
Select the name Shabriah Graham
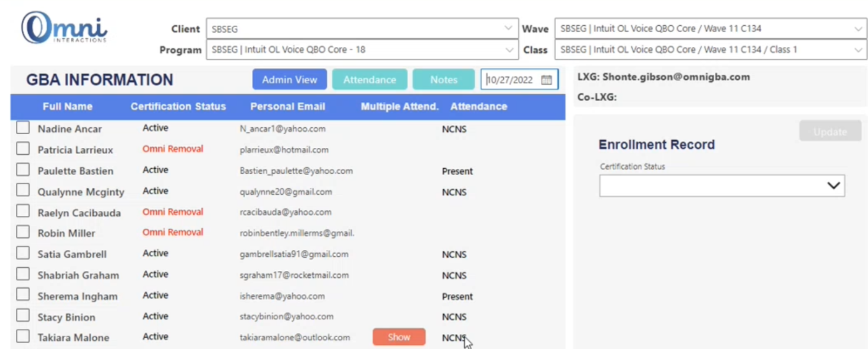pyautogui.click(x=78, y=275)
